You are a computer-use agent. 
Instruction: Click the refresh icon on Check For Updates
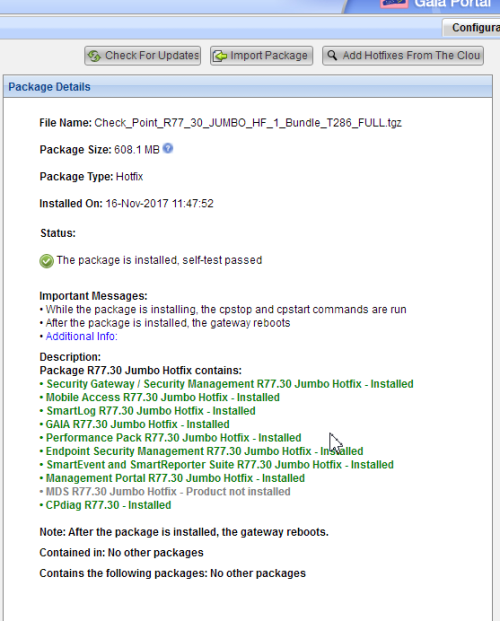(x=94, y=56)
